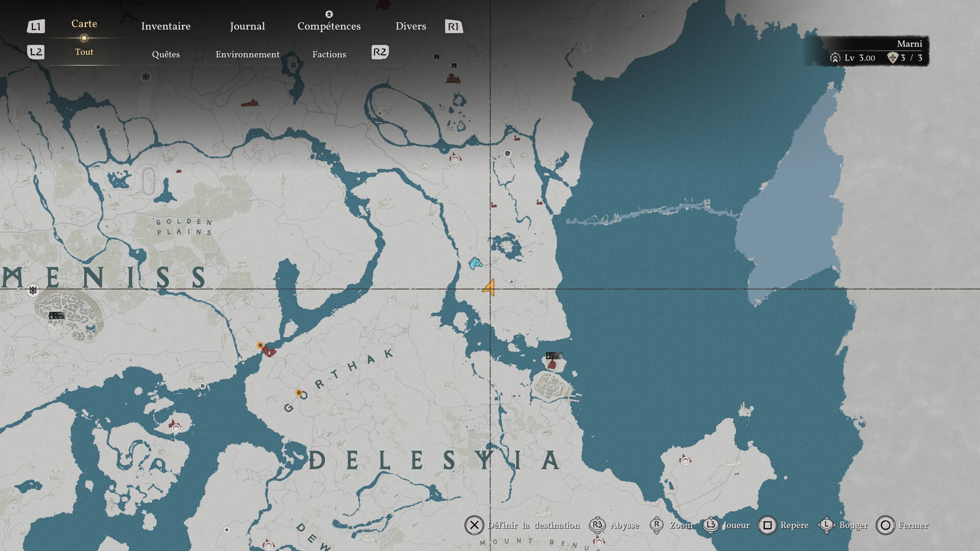
Task: Select the orange marker beside the red river fort
Action: [260, 345]
